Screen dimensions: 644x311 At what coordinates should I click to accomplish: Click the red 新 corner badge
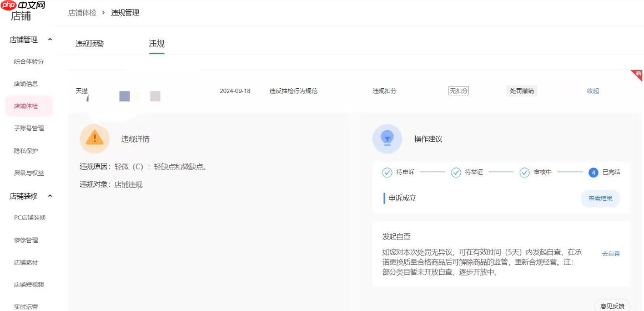tap(637, 75)
